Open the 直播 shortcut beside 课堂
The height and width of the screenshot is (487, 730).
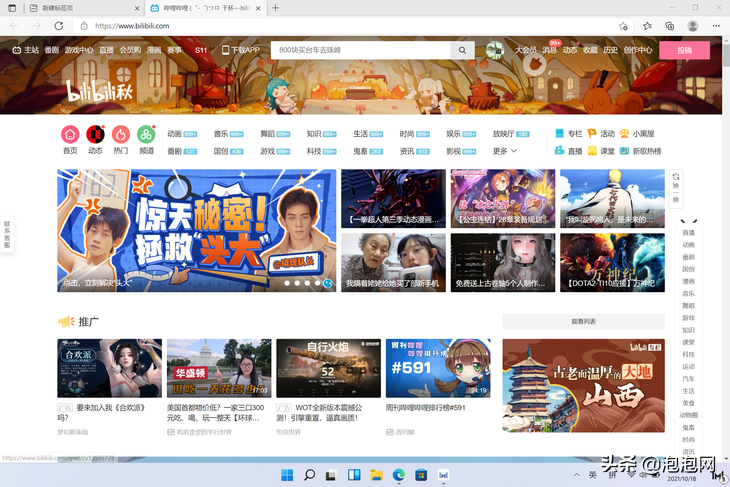(568, 151)
